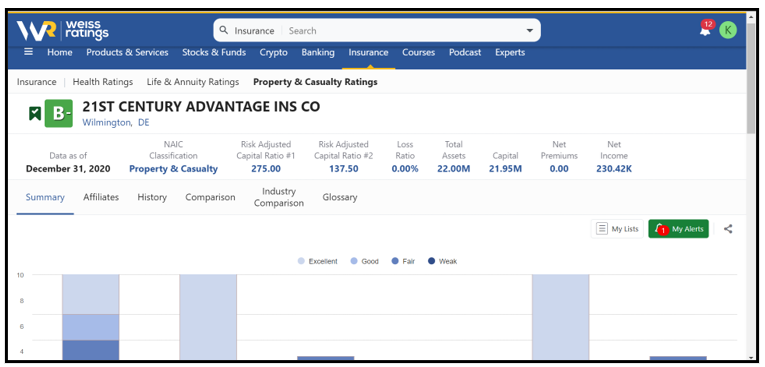Open the Banking menu item
The height and width of the screenshot is (367, 765).
coord(318,52)
